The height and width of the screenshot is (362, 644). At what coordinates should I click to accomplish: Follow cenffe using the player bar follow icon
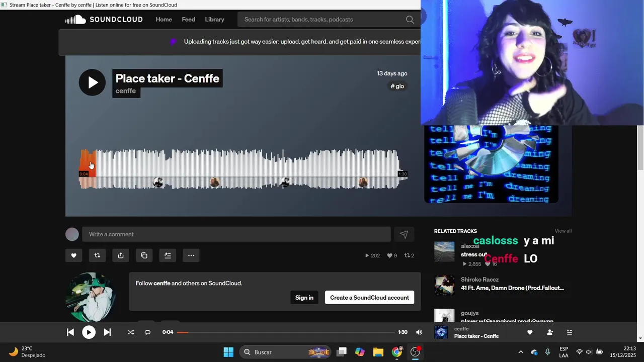pyautogui.click(x=550, y=332)
